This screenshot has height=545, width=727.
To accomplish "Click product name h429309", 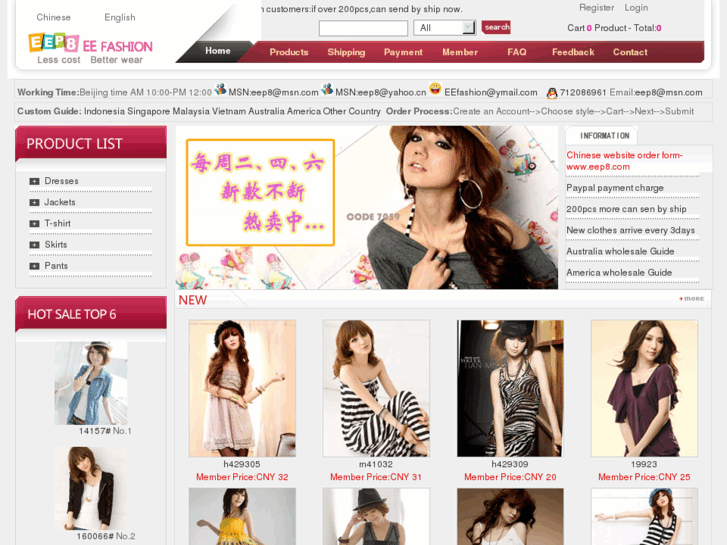I will [510, 464].
